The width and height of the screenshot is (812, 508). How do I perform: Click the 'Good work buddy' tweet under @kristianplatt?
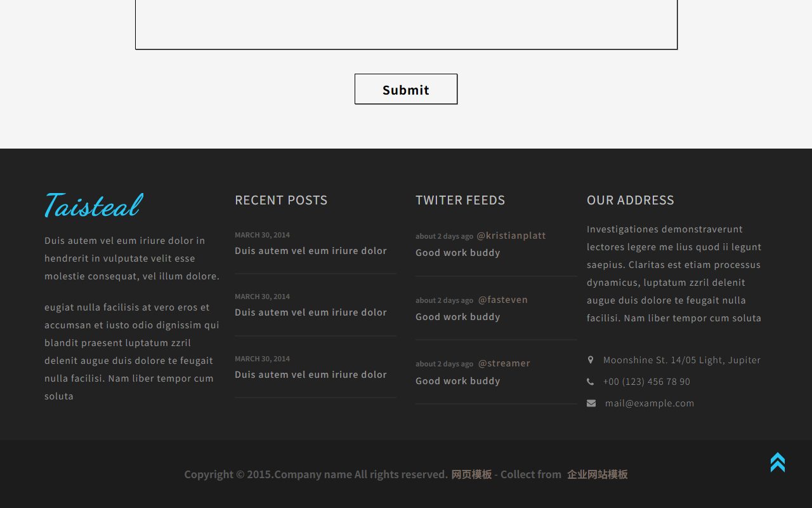point(458,253)
